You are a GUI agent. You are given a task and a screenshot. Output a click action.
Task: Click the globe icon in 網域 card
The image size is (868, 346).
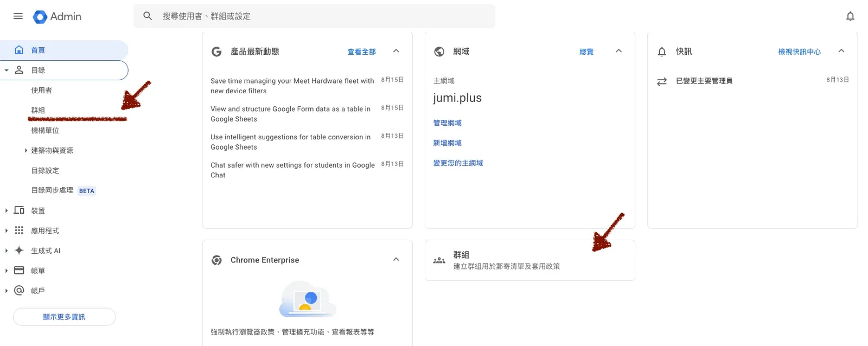(x=439, y=52)
